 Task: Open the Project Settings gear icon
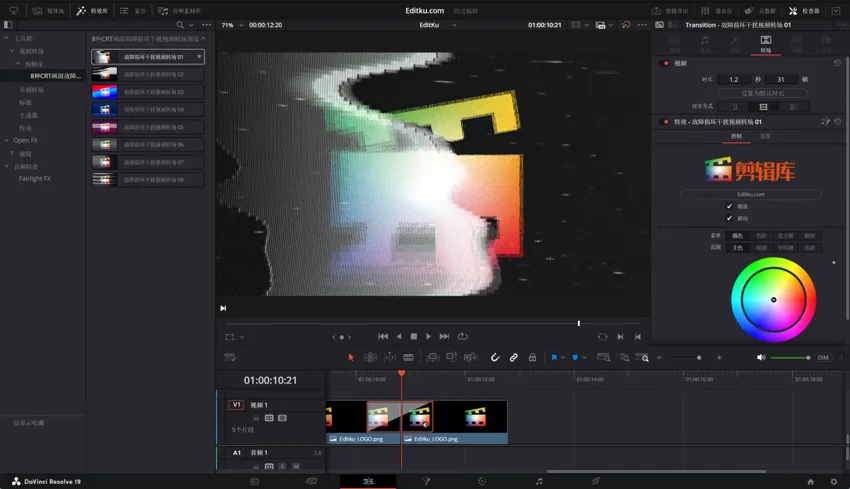coord(834,481)
